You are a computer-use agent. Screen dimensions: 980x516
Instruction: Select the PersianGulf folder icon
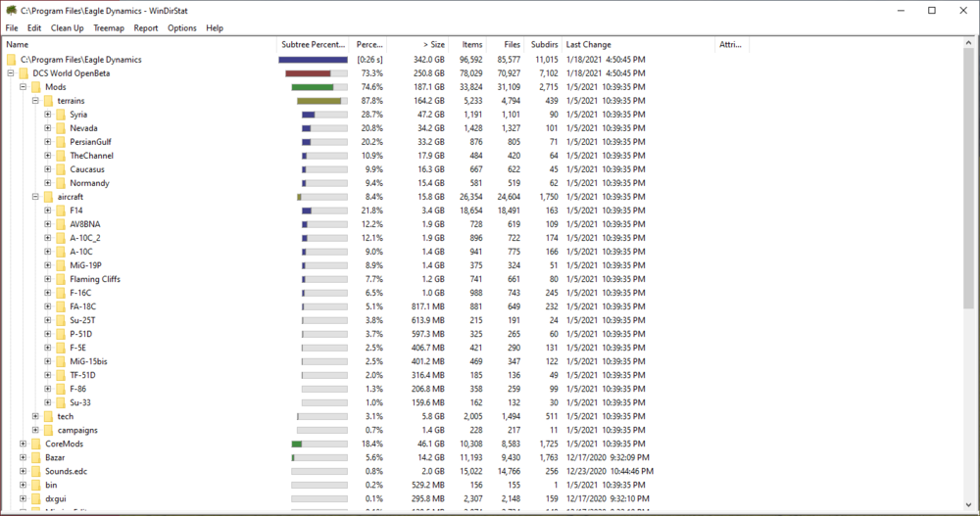(x=61, y=142)
